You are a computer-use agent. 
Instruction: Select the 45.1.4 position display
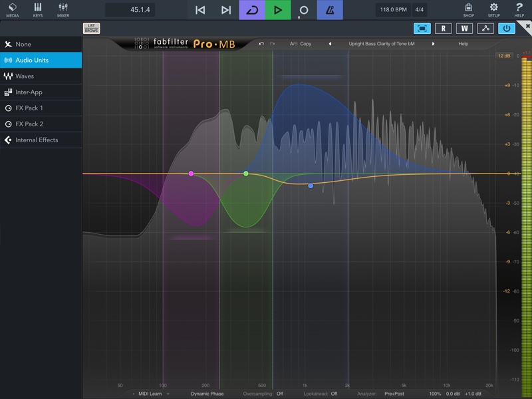coord(130,10)
